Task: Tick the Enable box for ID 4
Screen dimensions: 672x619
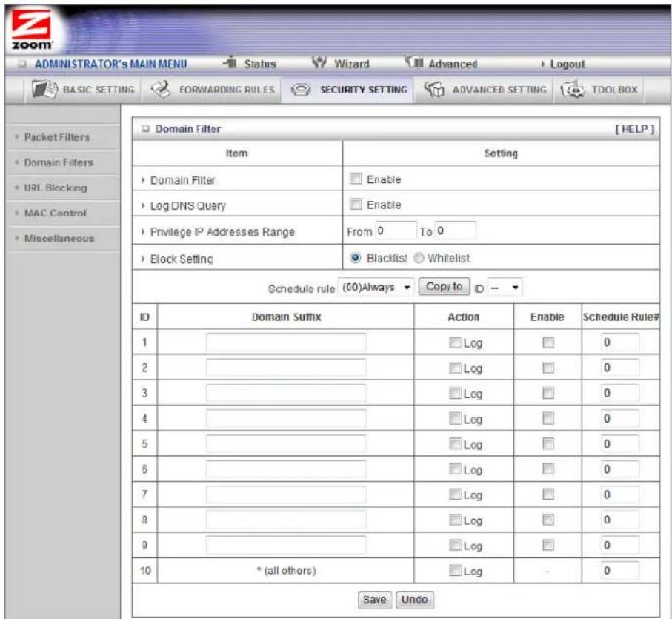Action: (x=548, y=418)
